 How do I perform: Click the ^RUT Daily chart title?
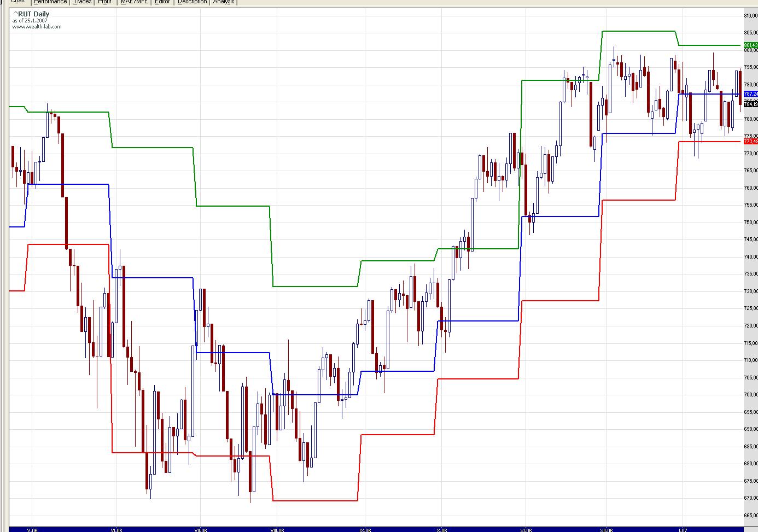31,14
